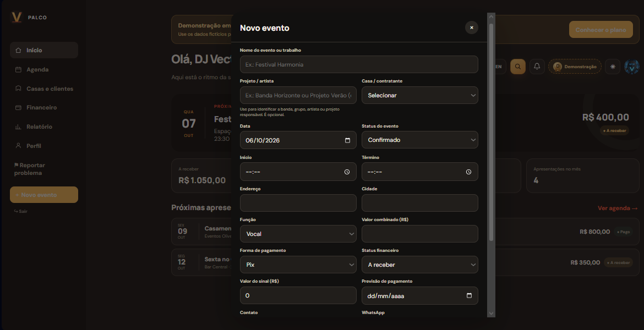Click the A receber badge next to R$ 350,00
Screen dimensions: 644x330
(x=618, y=263)
